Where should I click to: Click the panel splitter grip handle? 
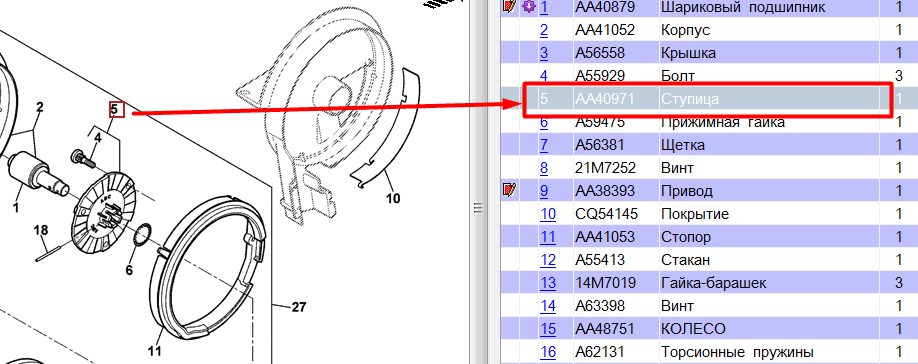click(478, 207)
